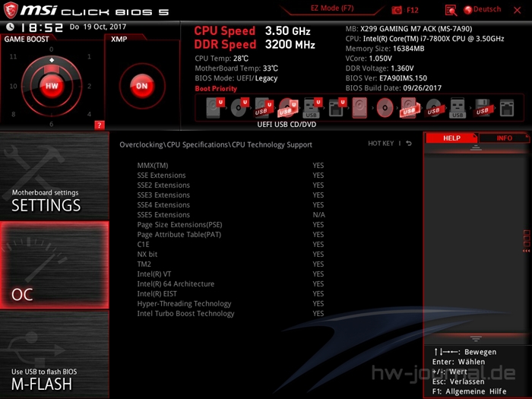This screenshot has height=399, width=532.
Task: Click the DDR Speed 3200 MHz readout
Action: pos(255,44)
